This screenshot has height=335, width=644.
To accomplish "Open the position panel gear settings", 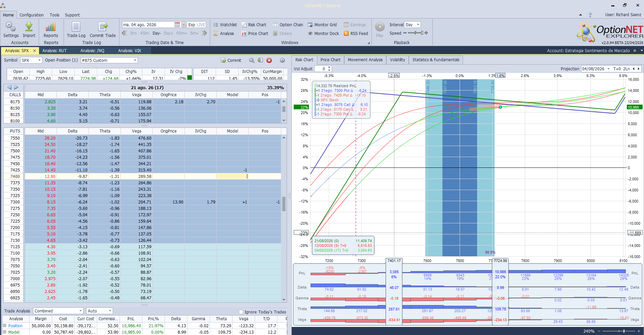I will click(x=282, y=60).
